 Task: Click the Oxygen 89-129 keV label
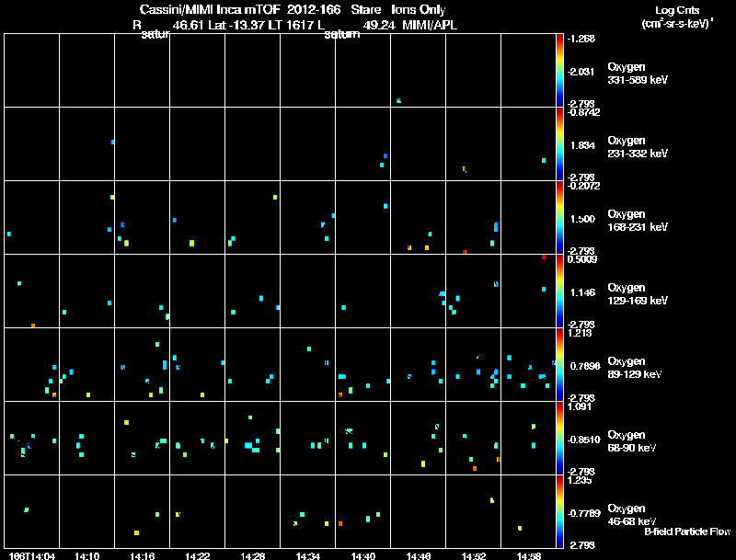pyautogui.click(x=635, y=368)
